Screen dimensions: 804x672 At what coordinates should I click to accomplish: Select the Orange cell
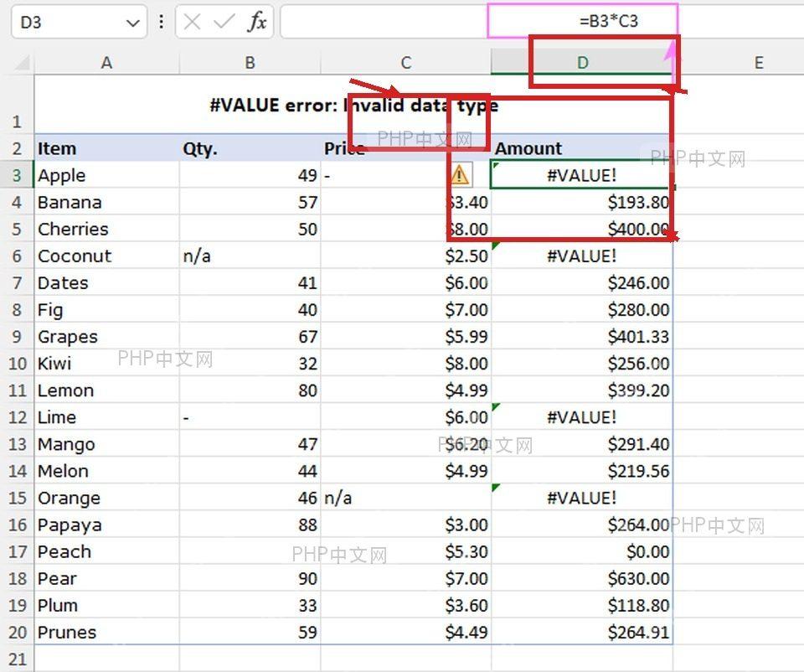point(106,498)
